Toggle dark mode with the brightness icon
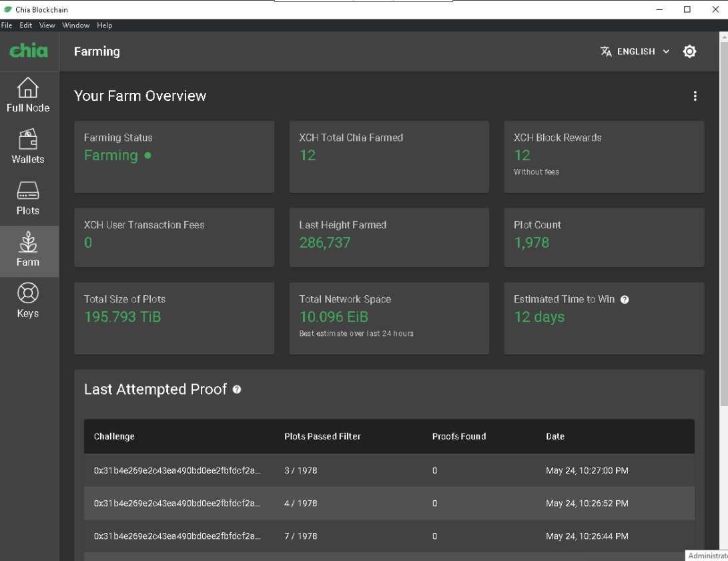The image size is (728, 561). click(689, 51)
